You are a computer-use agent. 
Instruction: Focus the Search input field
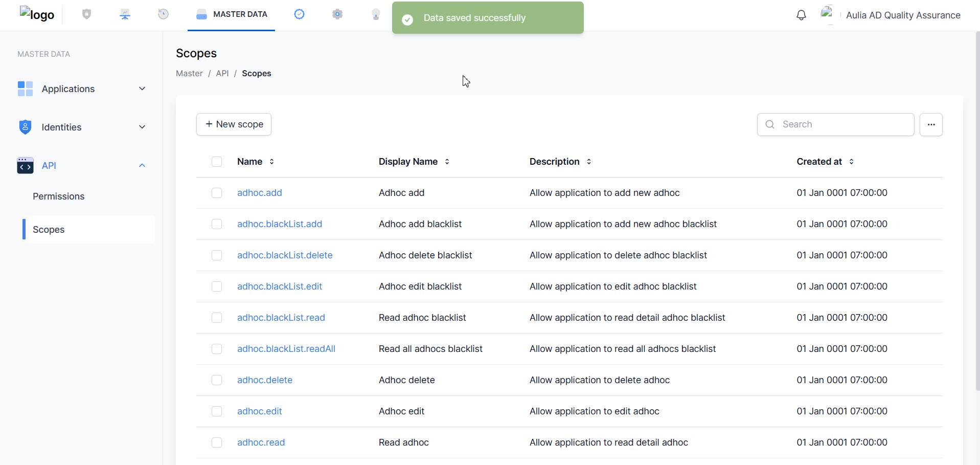836,124
